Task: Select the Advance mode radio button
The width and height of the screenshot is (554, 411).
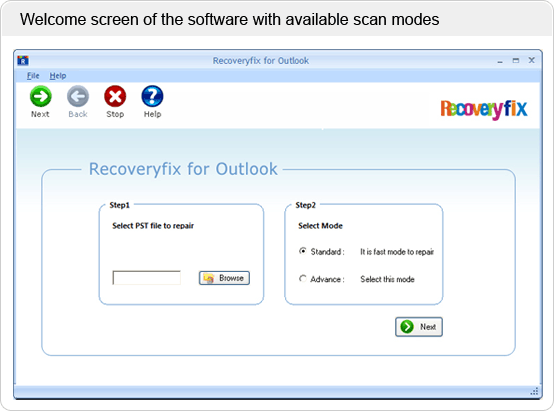Action: coord(303,279)
